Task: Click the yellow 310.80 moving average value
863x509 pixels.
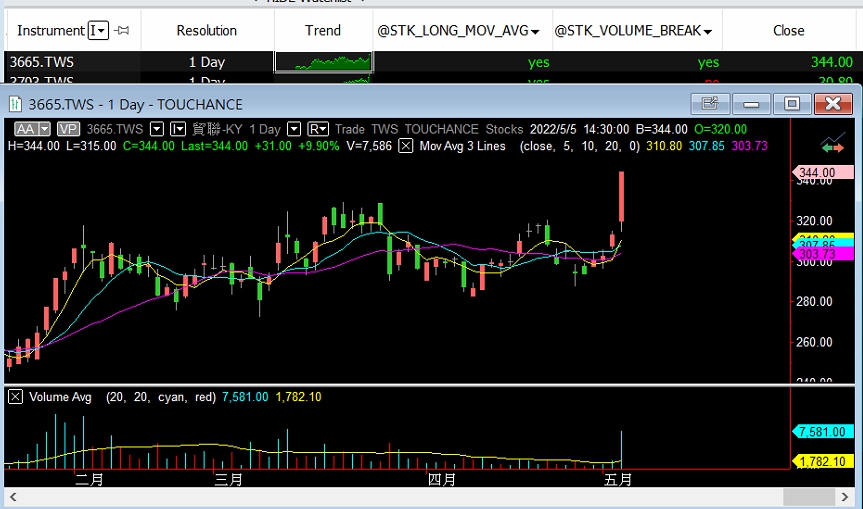Action: (x=664, y=146)
